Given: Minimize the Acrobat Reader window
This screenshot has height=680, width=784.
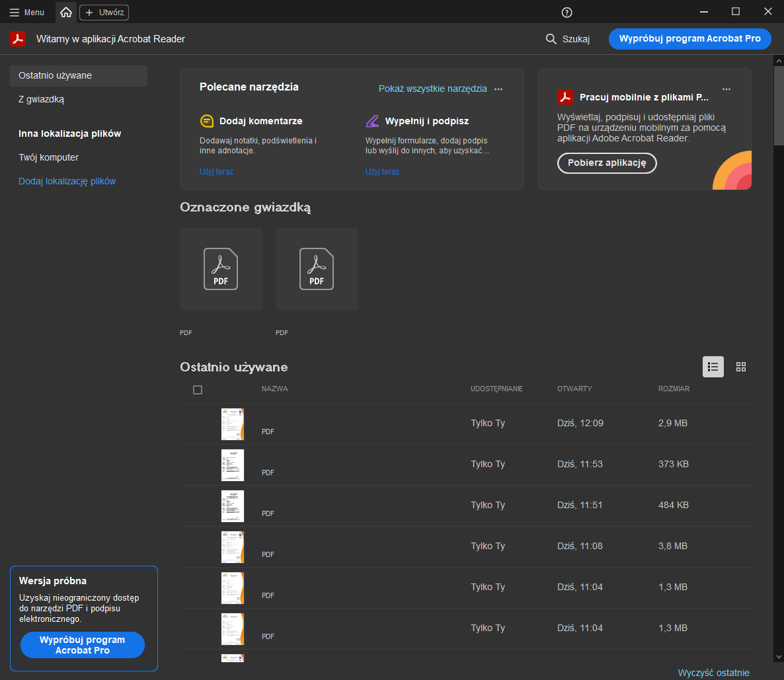Looking at the screenshot, I should click(704, 11).
